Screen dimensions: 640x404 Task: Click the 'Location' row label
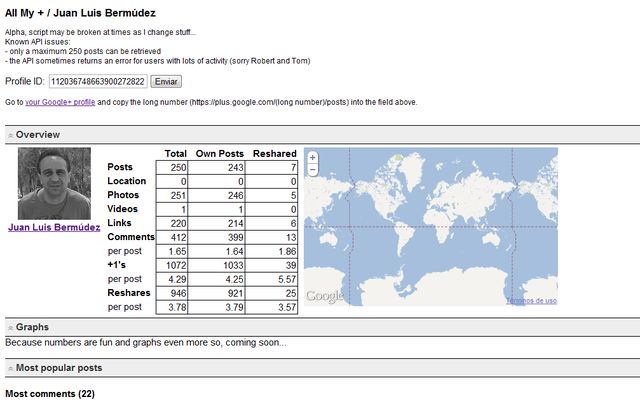(x=127, y=181)
